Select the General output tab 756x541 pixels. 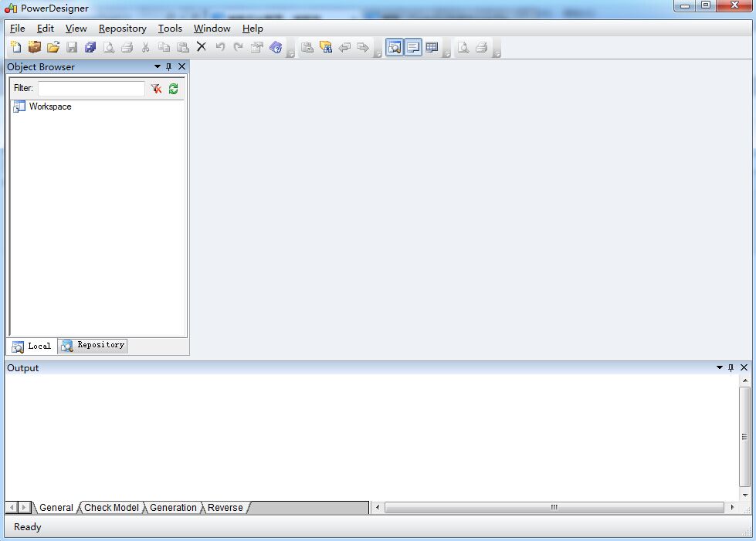56,508
